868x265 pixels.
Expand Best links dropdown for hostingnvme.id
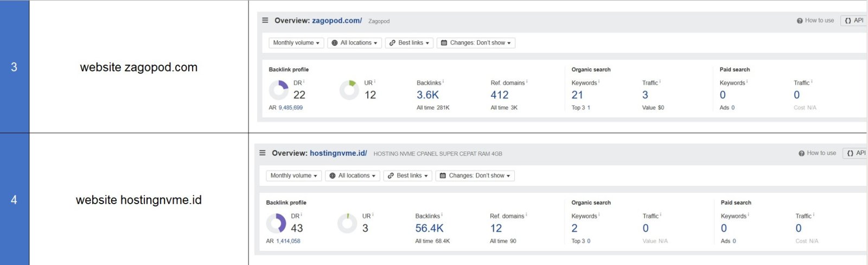click(x=407, y=176)
